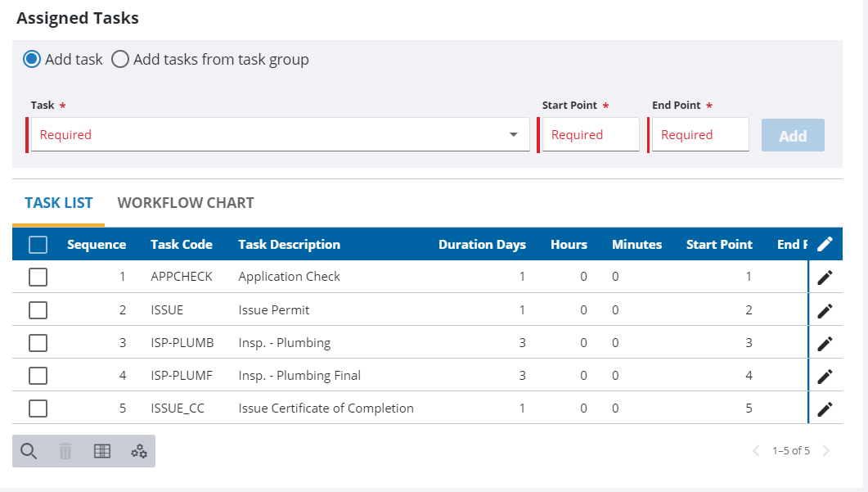Click the Insp. - Plumbing Final description
868x492 pixels.
[299, 376]
